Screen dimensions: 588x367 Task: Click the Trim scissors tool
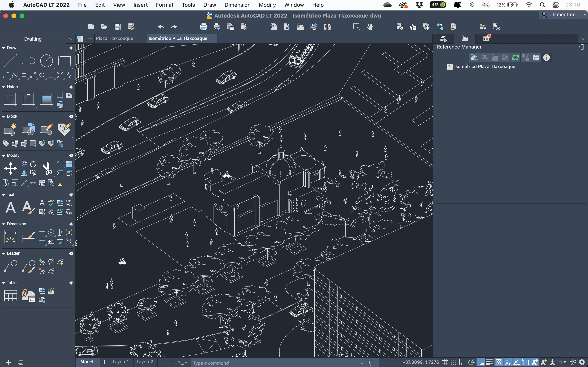coord(47,168)
